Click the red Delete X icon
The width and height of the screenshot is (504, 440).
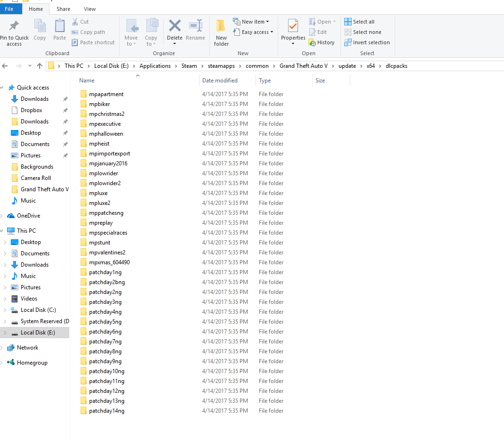point(175,26)
